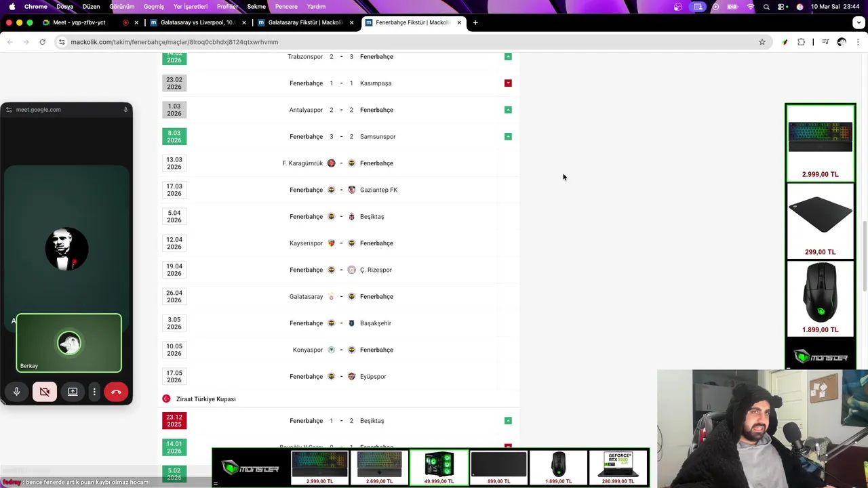The height and width of the screenshot is (488, 868).
Task: Open Chrome three-dot menu
Action: tap(859, 42)
